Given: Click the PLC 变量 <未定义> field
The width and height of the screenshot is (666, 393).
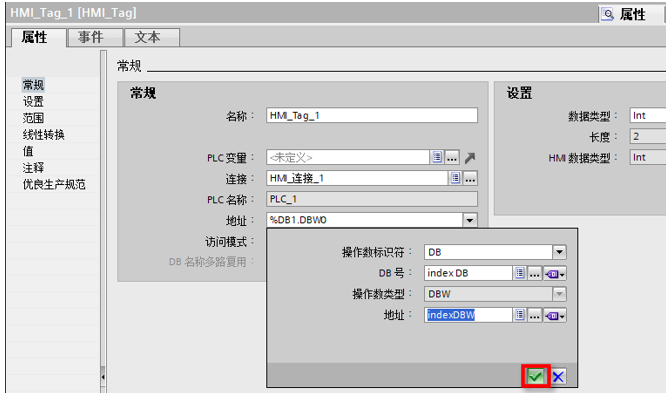Looking at the screenshot, I should pos(348,157).
